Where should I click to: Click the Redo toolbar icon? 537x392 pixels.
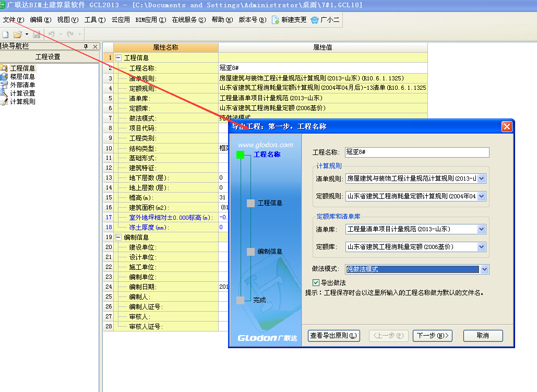point(70,34)
